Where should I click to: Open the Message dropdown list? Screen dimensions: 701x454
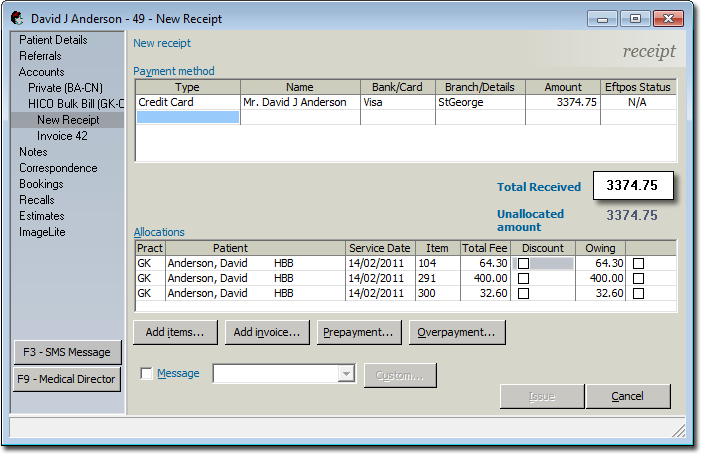click(x=347, y=374)
